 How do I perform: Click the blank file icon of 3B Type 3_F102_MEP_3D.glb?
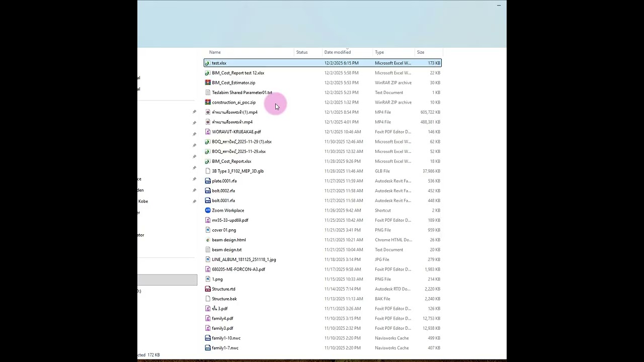click(208, 171)
